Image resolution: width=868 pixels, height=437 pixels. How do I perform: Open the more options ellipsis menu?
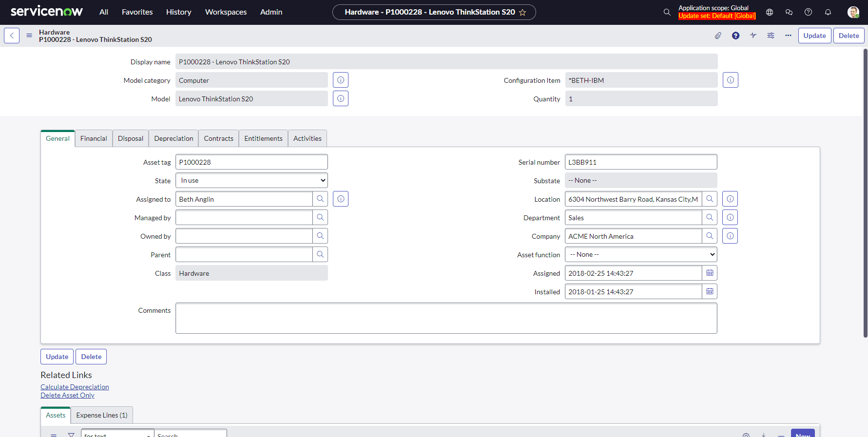pos(788,36)
